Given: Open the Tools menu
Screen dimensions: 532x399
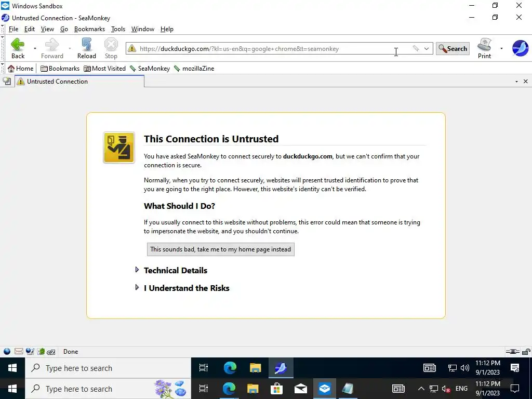Looking at the screenshot, I should (x=118, y=29).
